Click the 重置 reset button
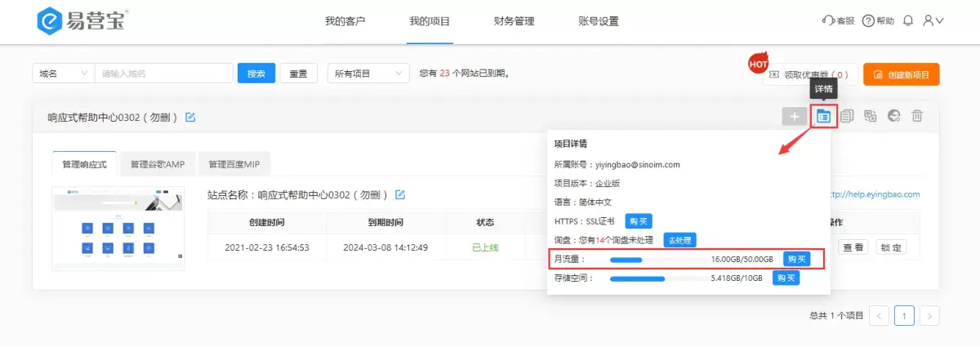 pyautogui.click(x=299, y=73)
